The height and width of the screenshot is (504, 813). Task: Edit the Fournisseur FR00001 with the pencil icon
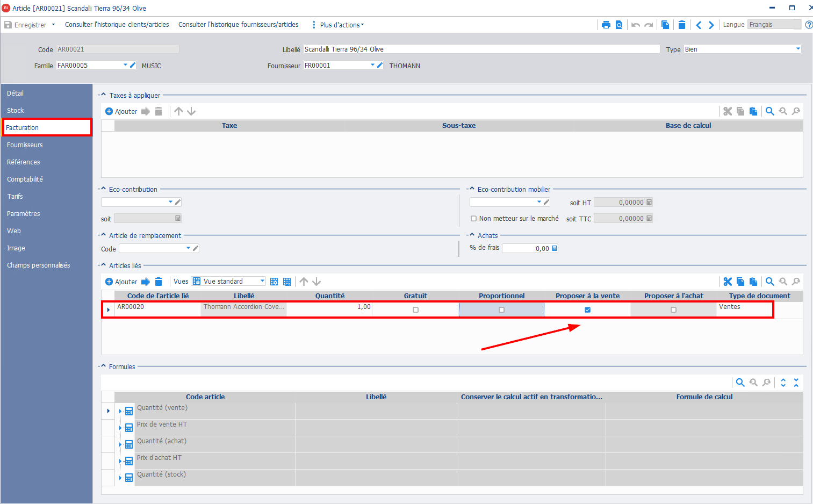pyautogui.click(x=380, y=65)
